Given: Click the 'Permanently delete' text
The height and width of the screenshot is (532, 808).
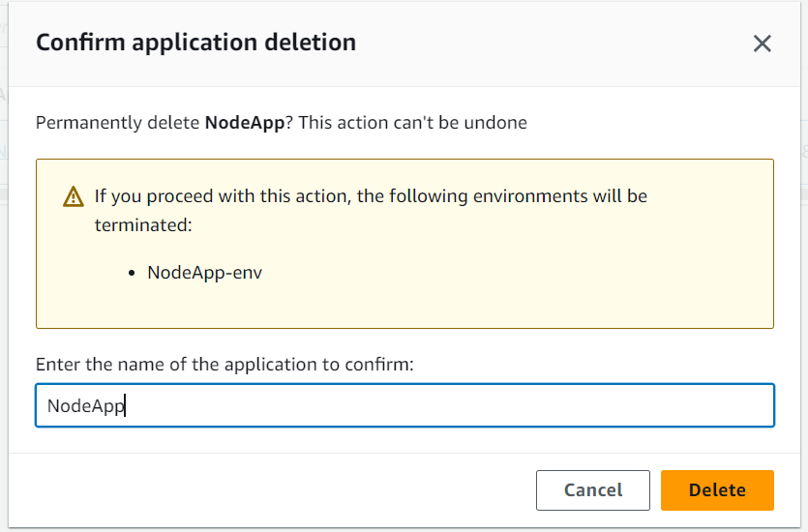Looking at the screenshot, I should click(x=117, y=123).
